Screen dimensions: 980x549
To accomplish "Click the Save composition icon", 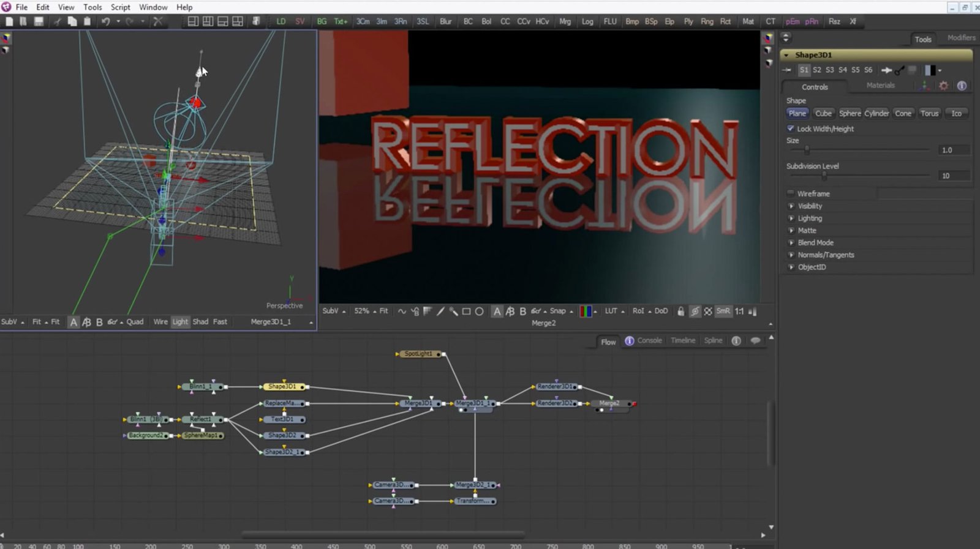I will (x=39, y=21).
